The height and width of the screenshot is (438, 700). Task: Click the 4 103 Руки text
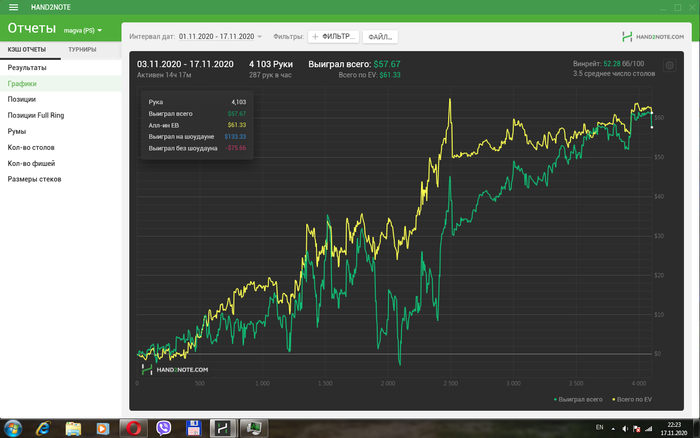tap(271, 64)
